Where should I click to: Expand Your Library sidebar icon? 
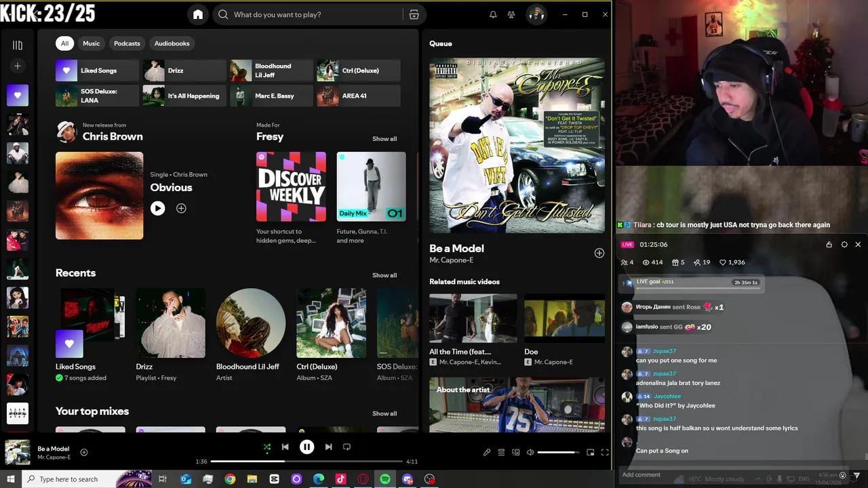point(18,45)
